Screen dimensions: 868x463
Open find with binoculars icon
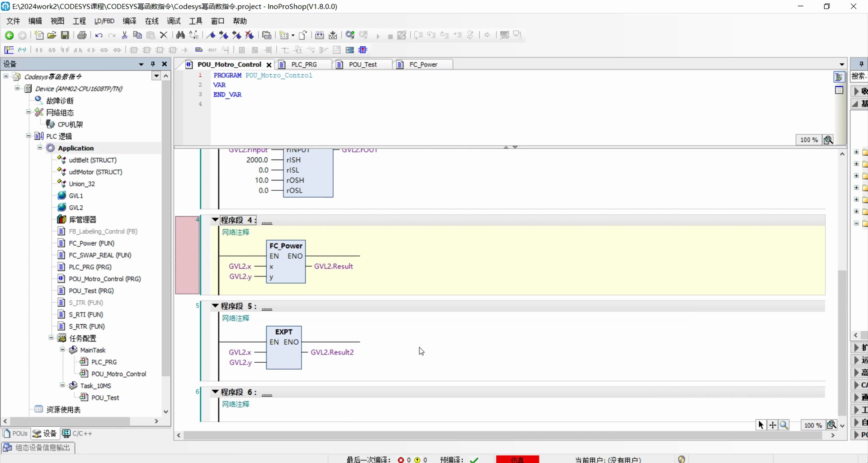tap(180, 35)
